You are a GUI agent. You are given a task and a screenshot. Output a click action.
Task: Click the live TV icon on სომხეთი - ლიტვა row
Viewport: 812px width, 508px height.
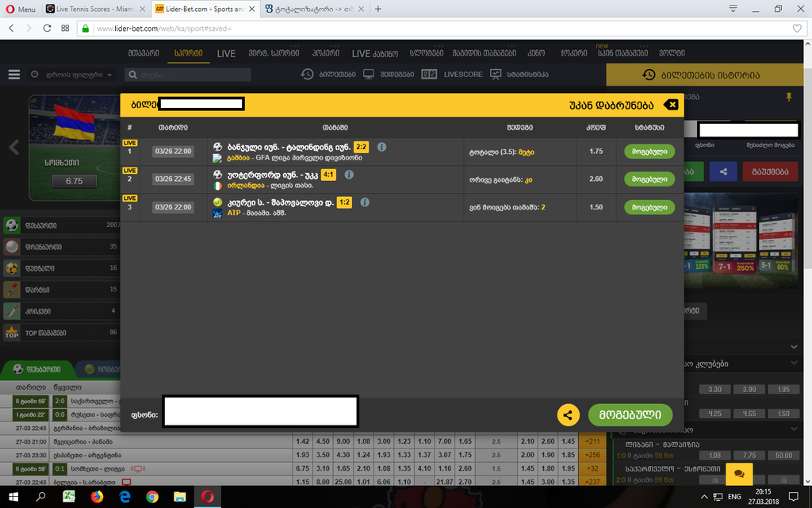(x=138, y=468)
